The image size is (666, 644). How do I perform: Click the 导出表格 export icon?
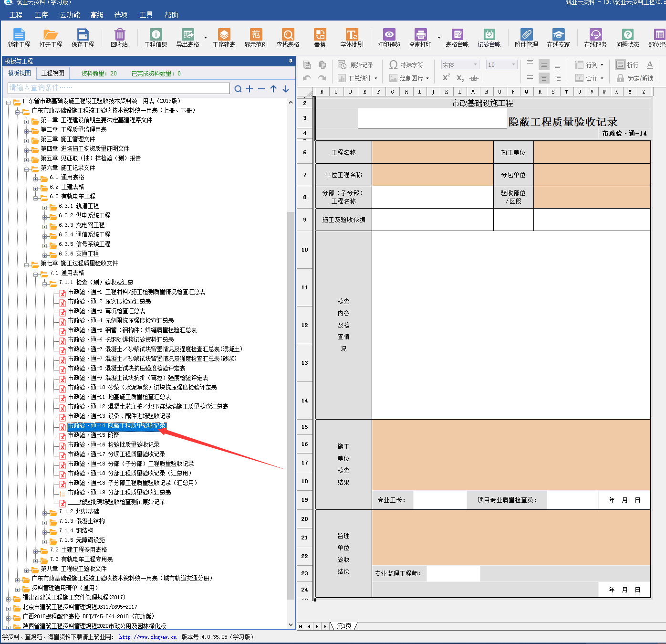tap(188, 38)
